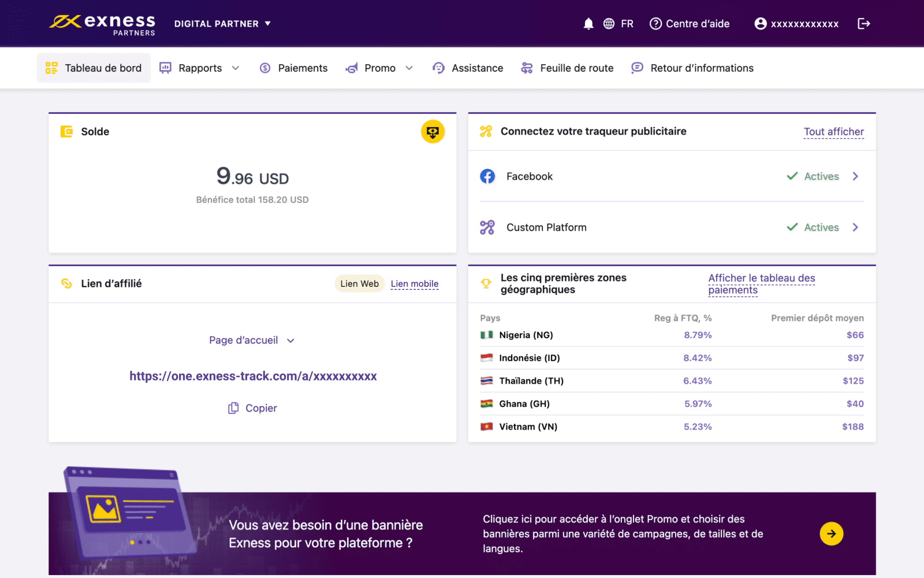Click the 9.96 USD balance
This screenshot has width=924, height=578.
coord(252,176)
